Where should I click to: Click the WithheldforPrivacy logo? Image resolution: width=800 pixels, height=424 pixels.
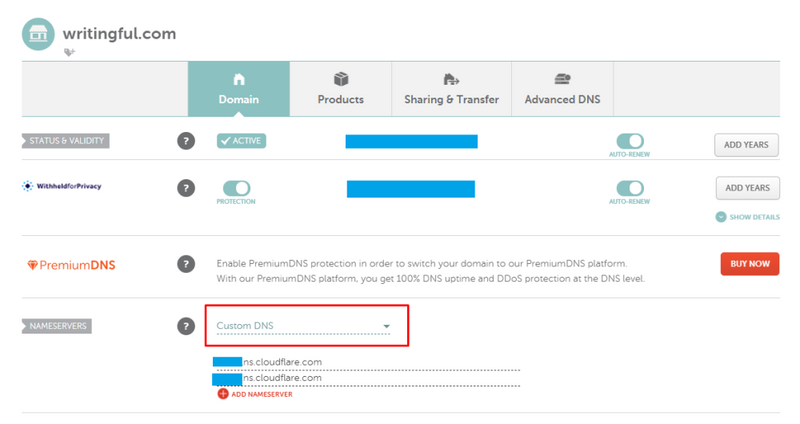click(62, 186)
